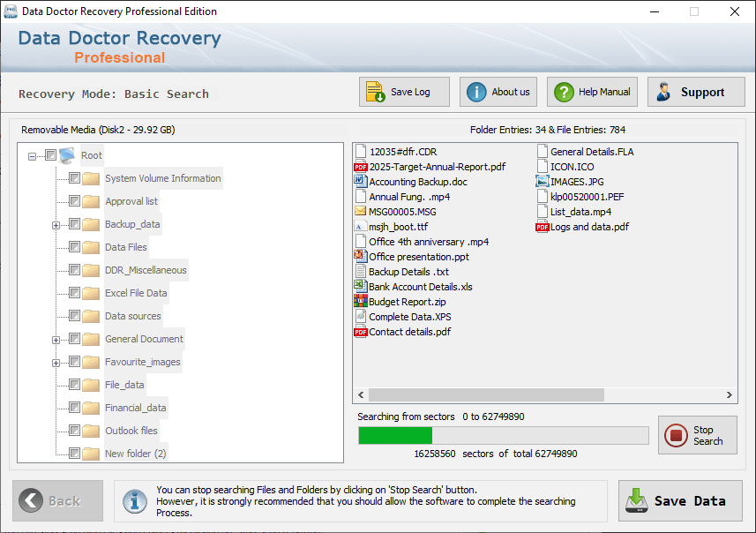Click Excel icon of Bank Account Details.xls
Viewport: 756px width, 533px height.
coord(360,286)
